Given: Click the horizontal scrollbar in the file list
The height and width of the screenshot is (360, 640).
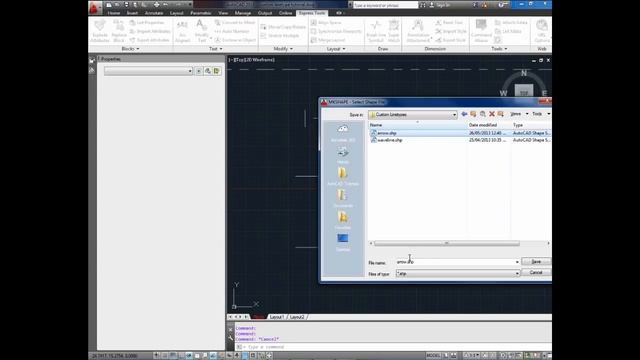Looking at the screenshot, I should pos(447,243).
